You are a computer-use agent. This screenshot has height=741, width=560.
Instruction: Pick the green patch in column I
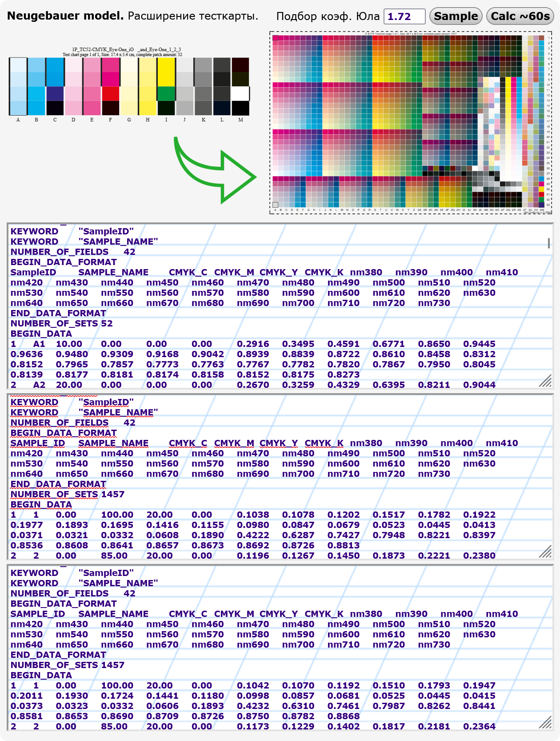click(166, 93)
